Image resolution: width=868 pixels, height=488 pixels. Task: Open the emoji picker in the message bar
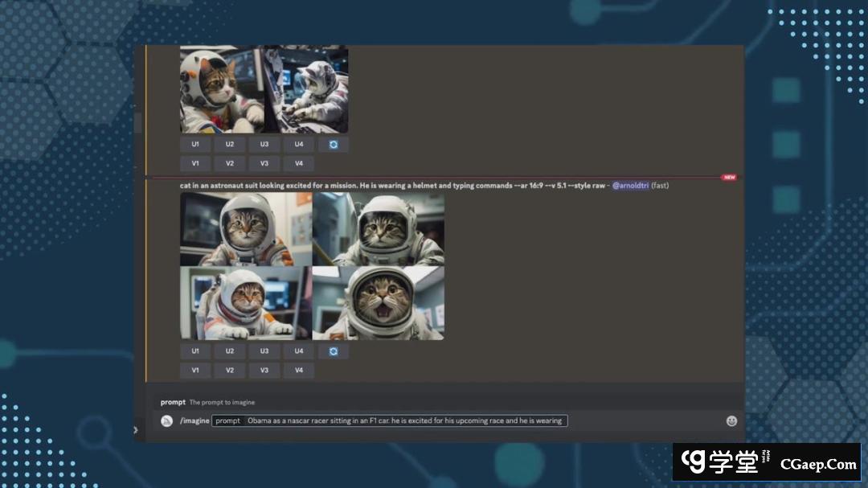pos(731,420)
